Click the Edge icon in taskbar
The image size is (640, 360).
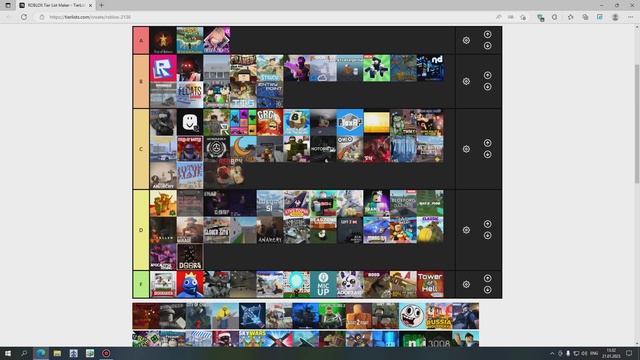[x=41, y=353]
